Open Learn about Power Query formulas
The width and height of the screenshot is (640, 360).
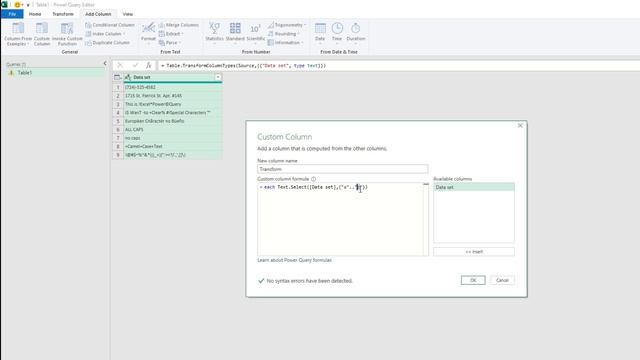(294, 260)
